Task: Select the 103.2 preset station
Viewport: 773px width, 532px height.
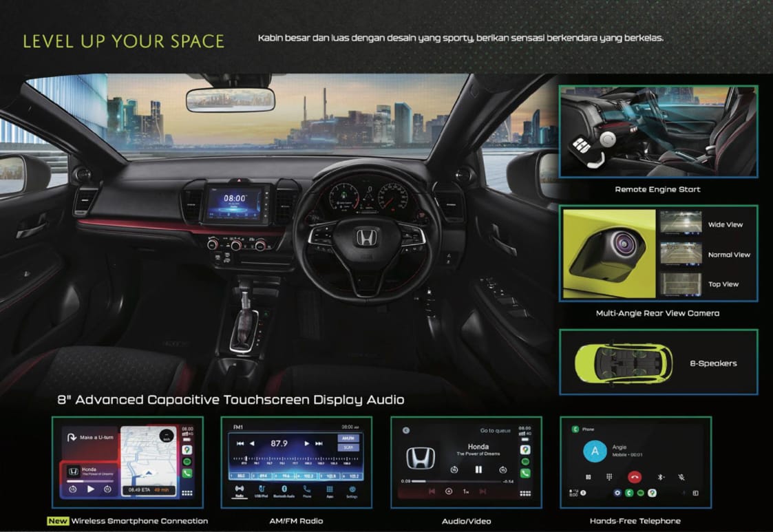Action: pyautogui.click(x=352, y=476)
